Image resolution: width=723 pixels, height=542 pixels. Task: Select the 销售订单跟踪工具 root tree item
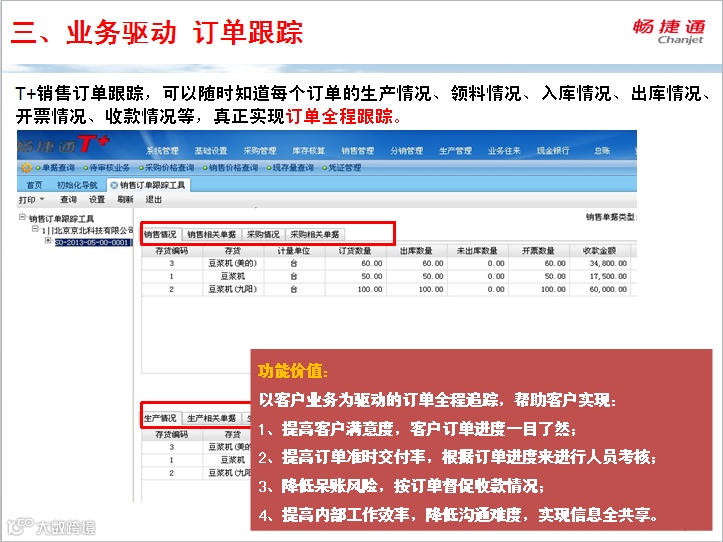(61, 219)
